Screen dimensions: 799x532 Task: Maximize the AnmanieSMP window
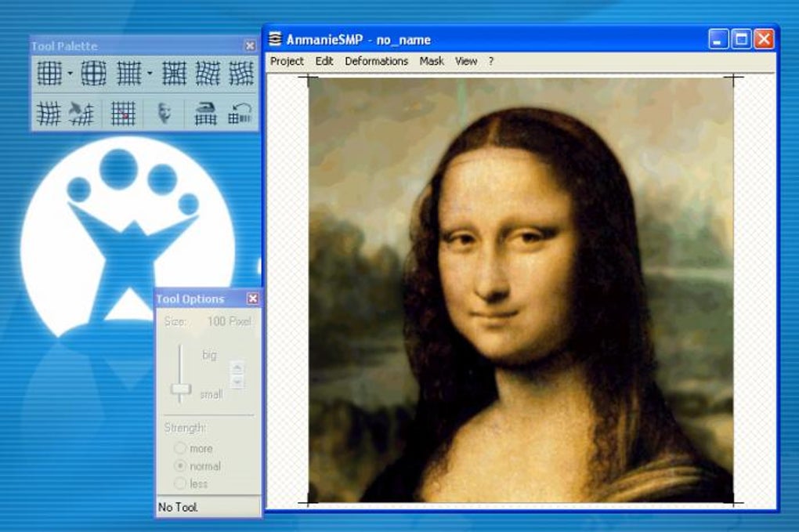741,39
